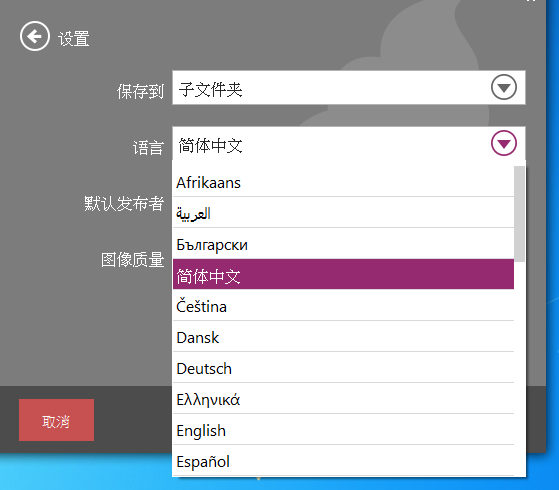Click the 语言 label
This screenshot has width=559, height=490.
coord(148,147)
